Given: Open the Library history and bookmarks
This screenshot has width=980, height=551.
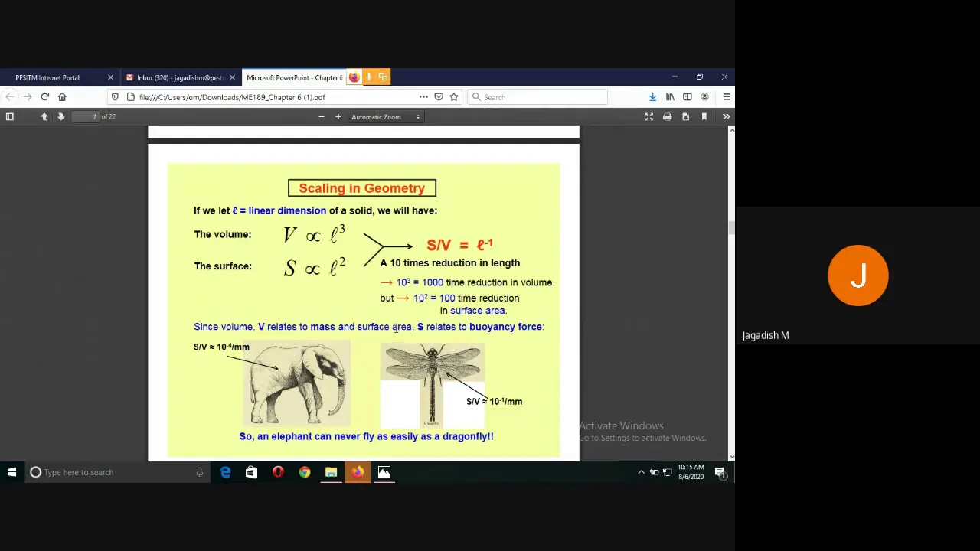Looking at the screenshot, I should 670,97.
